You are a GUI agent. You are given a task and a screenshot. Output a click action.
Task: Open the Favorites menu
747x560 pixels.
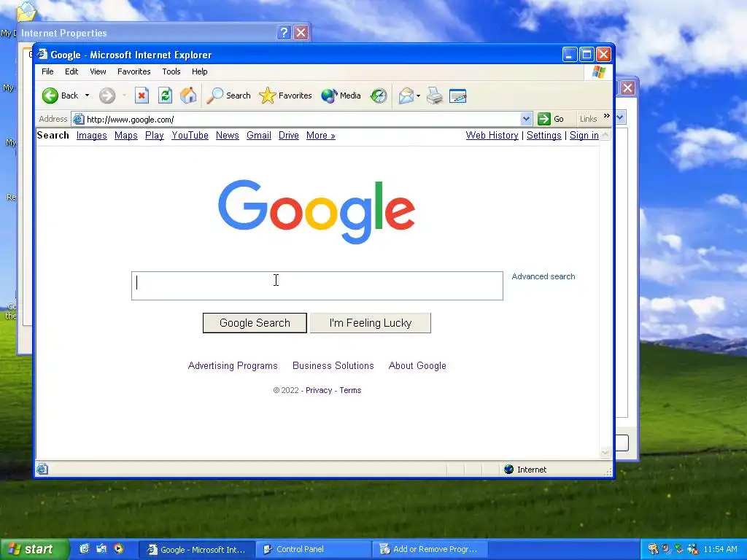pos(134,71)
